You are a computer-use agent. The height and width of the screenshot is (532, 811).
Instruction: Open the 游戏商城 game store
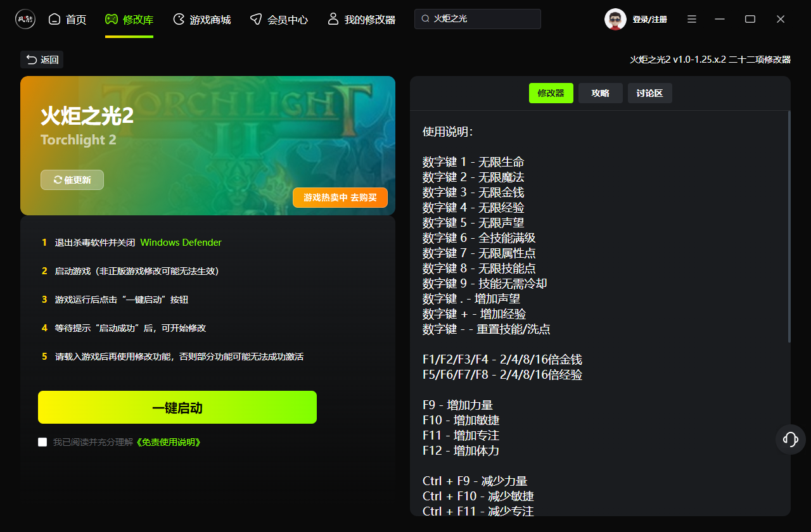[201, 20]
